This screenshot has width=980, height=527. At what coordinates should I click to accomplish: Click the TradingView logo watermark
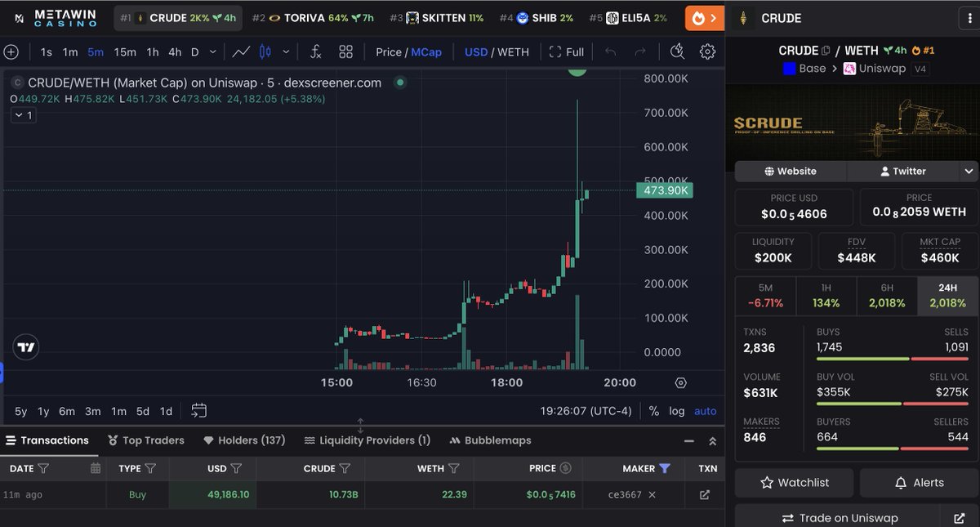25,346
